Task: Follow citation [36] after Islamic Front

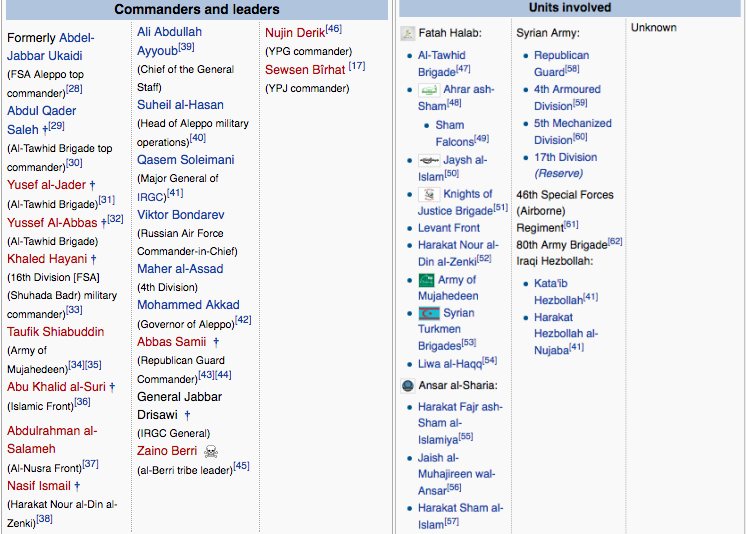Action: [82, 402]
